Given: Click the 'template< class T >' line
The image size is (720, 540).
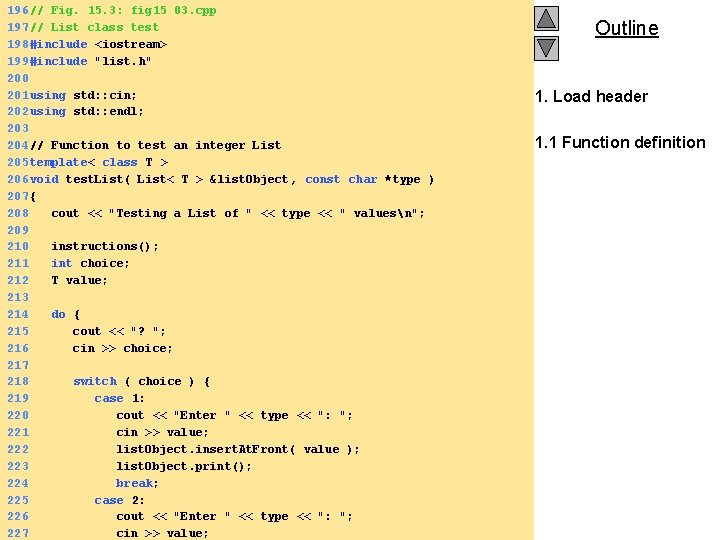Looking at the screenshot, I should coord(99,162).
